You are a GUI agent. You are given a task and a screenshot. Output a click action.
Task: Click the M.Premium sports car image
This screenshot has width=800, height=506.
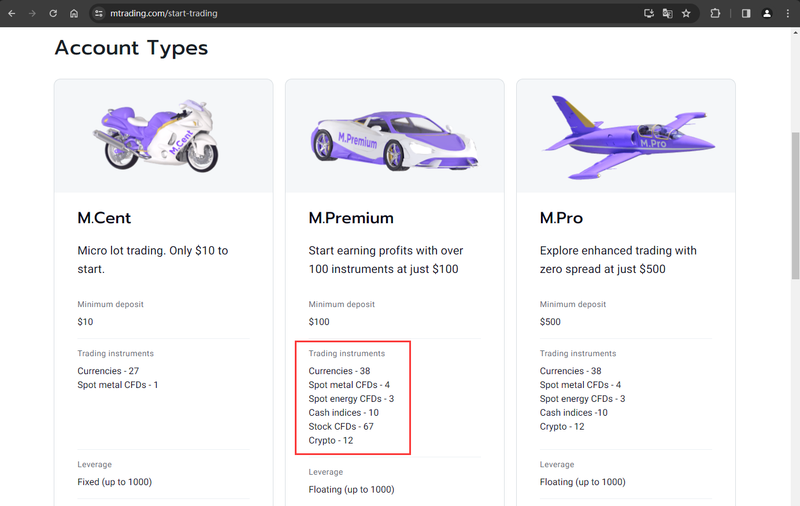[x=394, y=141]
